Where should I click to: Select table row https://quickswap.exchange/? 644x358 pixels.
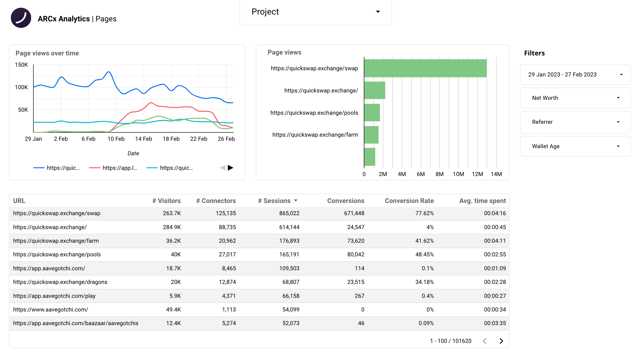[259, 227]
